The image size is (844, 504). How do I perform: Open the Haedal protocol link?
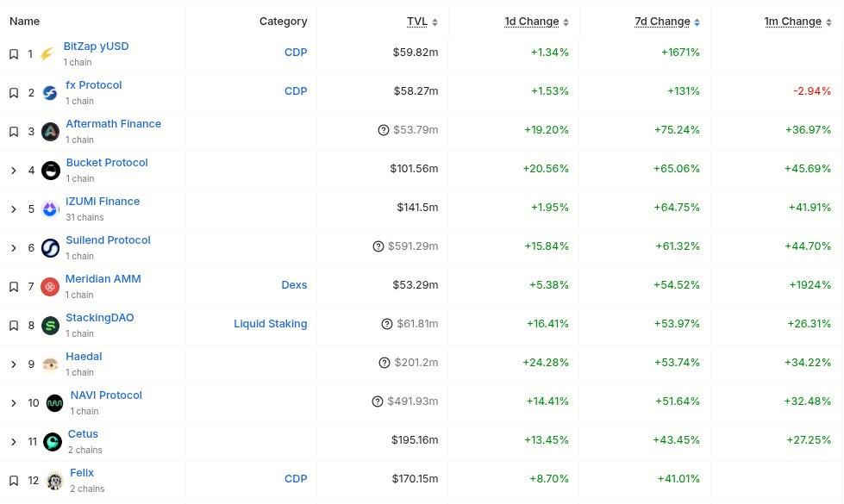(84, 357)
